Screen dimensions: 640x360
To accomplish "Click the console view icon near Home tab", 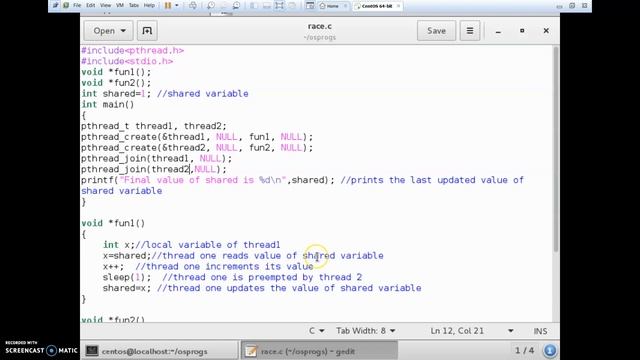I will pos(310,6).
